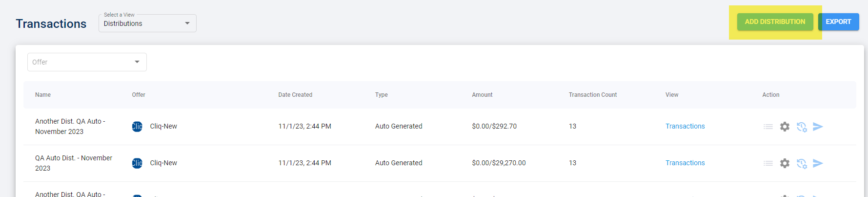This screenshot has width=868, height=197.
Task: Click the Amount column header
Action: [x=482, y=95]
